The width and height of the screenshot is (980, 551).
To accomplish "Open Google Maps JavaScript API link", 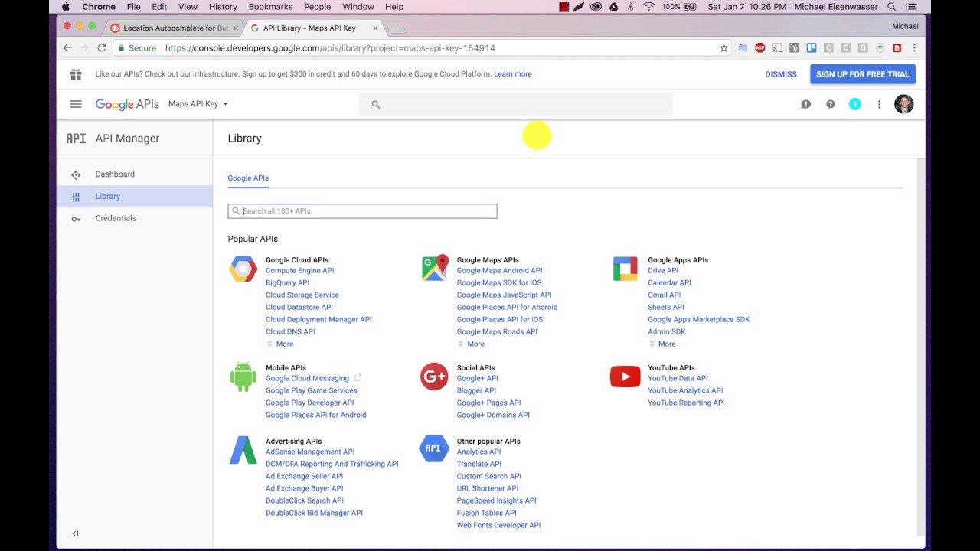I will click(504, 295).
